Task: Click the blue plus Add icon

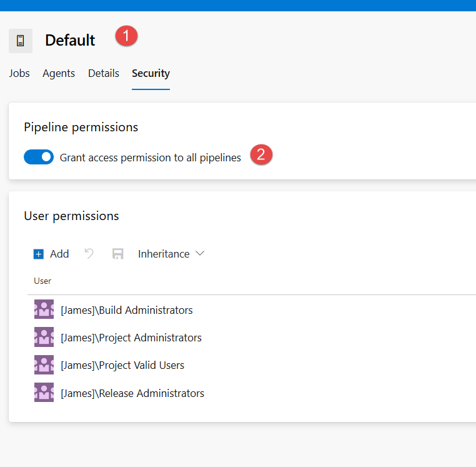Action: (x=39, y=254)
